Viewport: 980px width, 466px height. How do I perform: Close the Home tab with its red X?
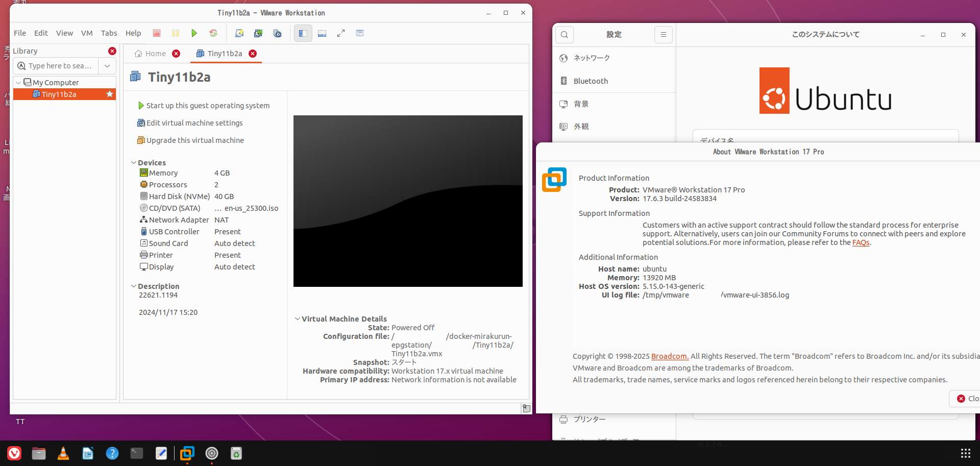tap(176, 54)
